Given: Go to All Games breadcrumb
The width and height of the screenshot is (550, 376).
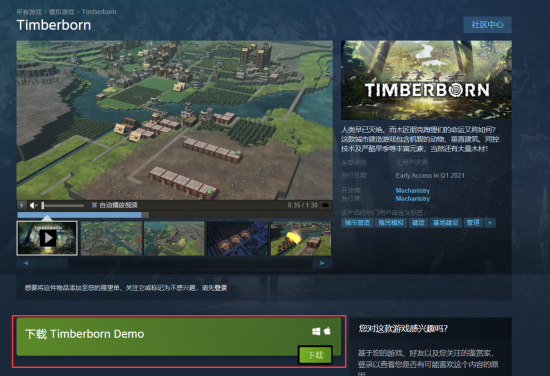Looking at the screenshot, I should coord(29,12).
